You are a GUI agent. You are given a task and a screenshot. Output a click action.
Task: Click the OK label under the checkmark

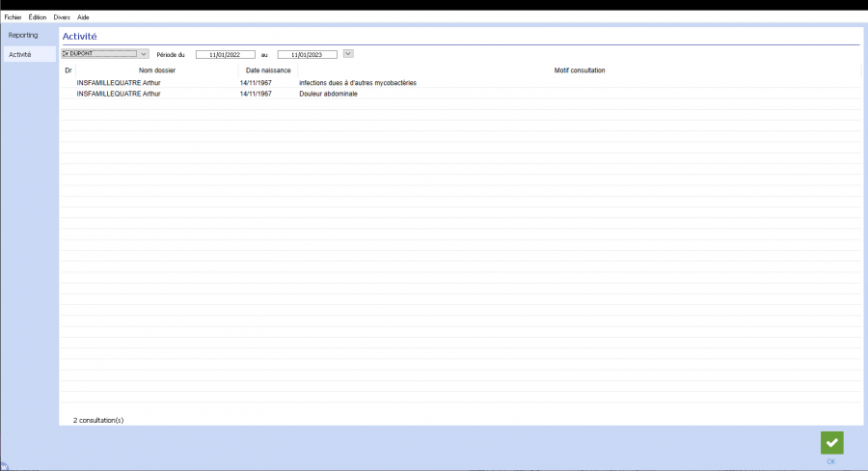tap(831, 461)
